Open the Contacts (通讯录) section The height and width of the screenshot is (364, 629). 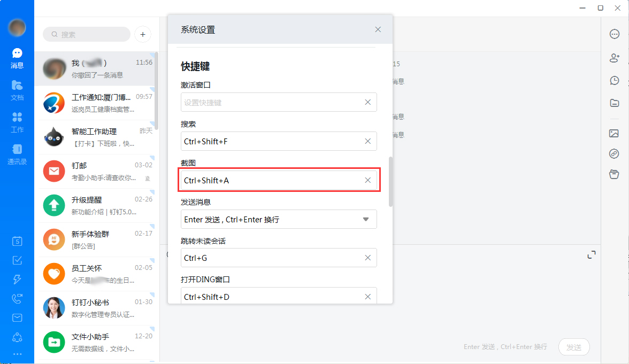pos(17,154)
